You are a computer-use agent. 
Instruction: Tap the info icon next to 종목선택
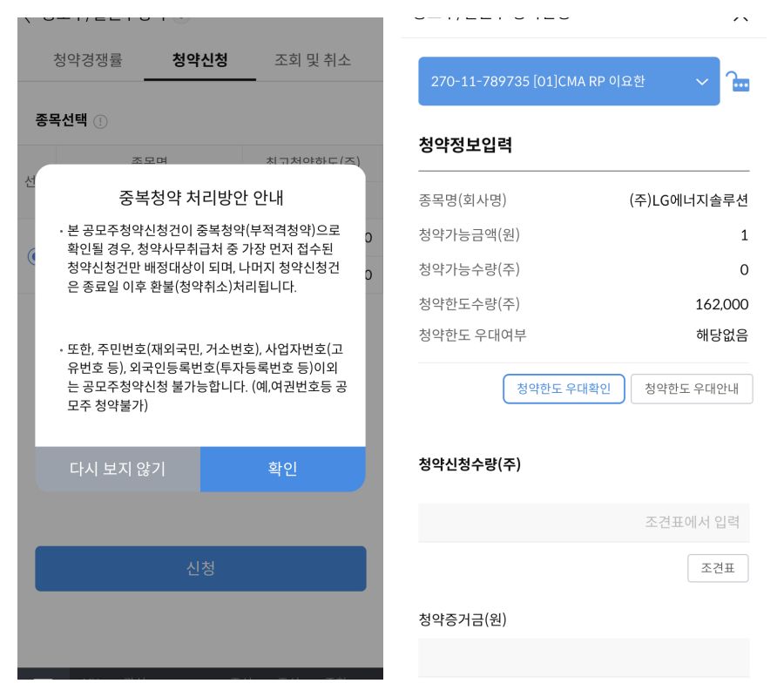(x=100, y=121)
